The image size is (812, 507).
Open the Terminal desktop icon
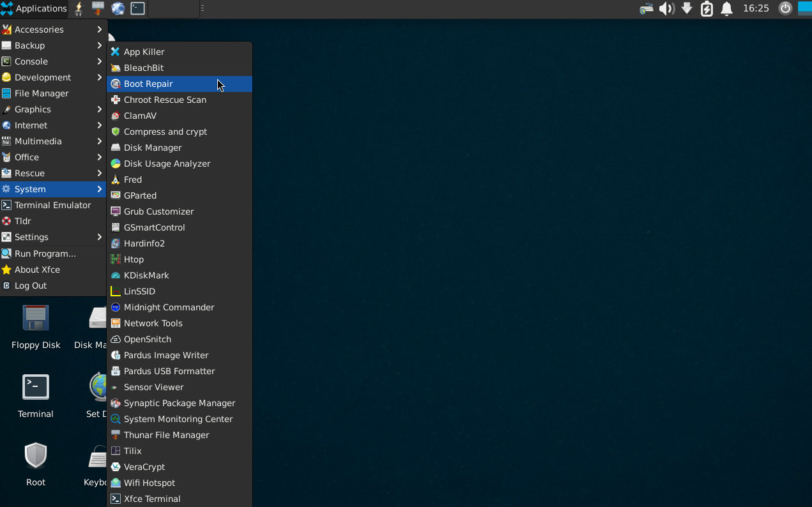pyautogui.click(x=36, y=388)
